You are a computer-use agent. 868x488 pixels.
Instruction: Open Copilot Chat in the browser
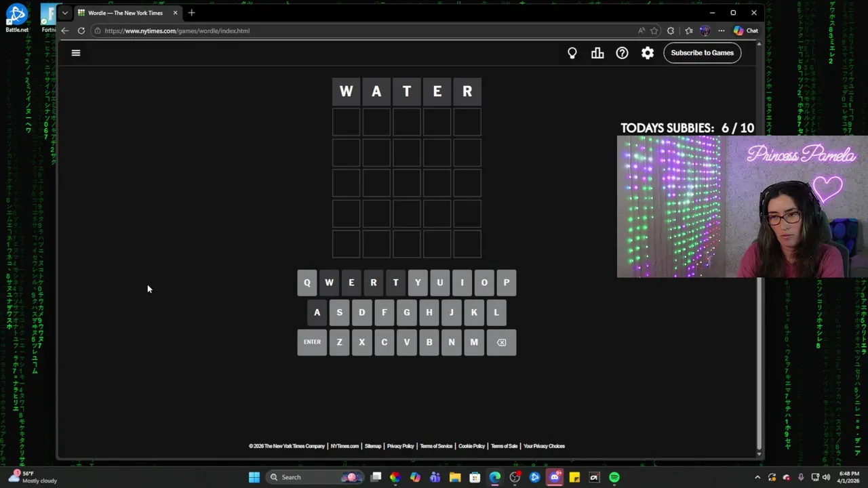(745, 30)
